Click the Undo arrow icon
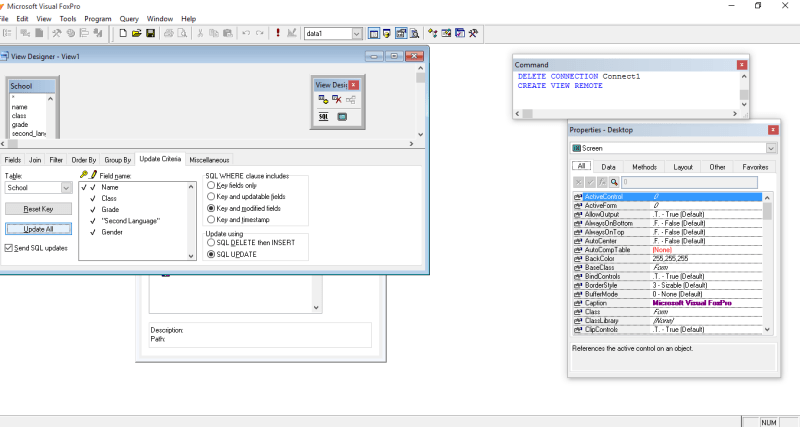800x427 pixels. tap(246, 33)
